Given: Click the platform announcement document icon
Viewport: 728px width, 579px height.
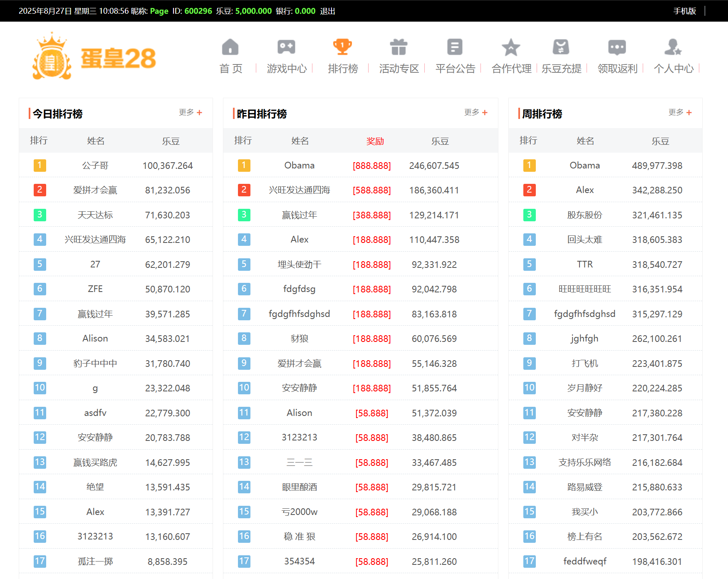Looking at the screenshot, I should point(455,47).
